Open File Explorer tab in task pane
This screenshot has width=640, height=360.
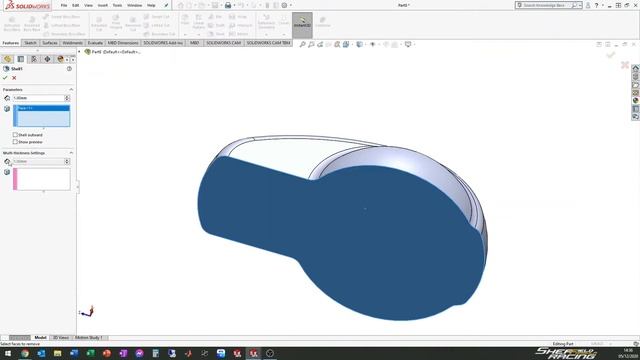(635, 85)
